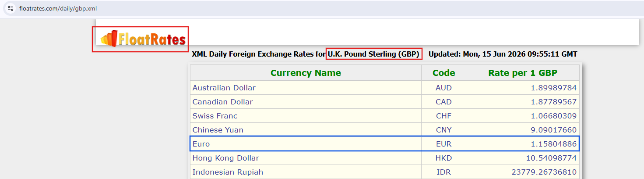Viewport: 644px width, 179px height.
Task: Select the Canadian Dollar currency name
Action: 222,102
